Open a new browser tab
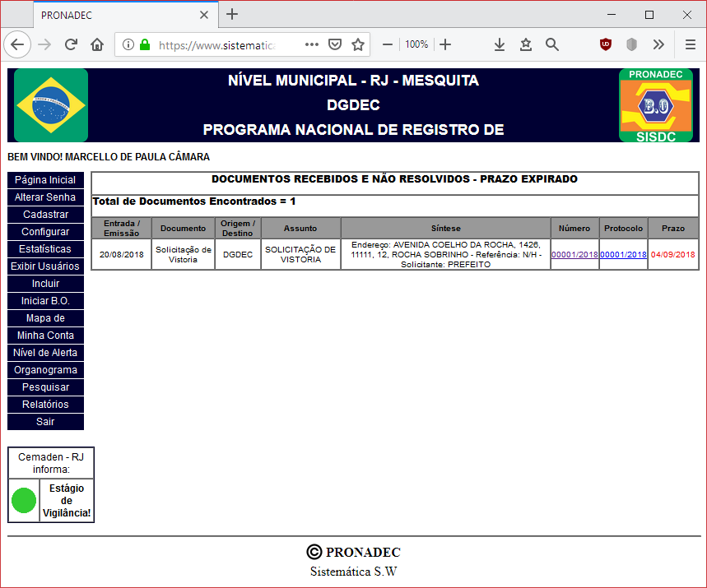This screenshot has width=707, height=588. click(x=232, y=15)
